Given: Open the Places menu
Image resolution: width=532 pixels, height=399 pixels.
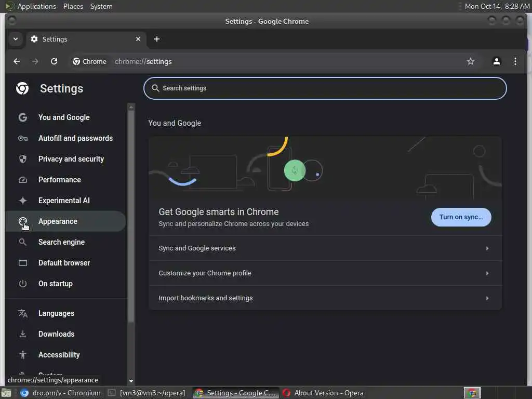Looking at the screenshot, I should [x=73, y=6].
